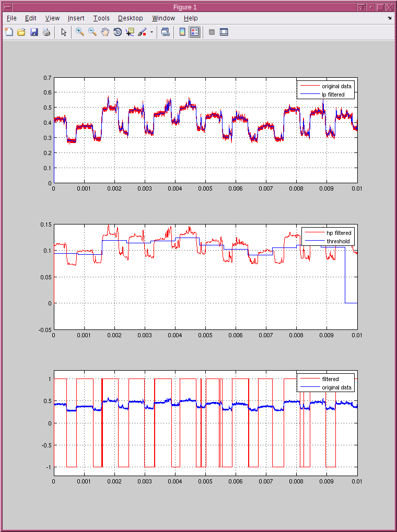Image resolution: width=397 pixels, height=532 pixels.
Task: Click inside the bottom axes with square wave
Action: (x=205, y=423)
